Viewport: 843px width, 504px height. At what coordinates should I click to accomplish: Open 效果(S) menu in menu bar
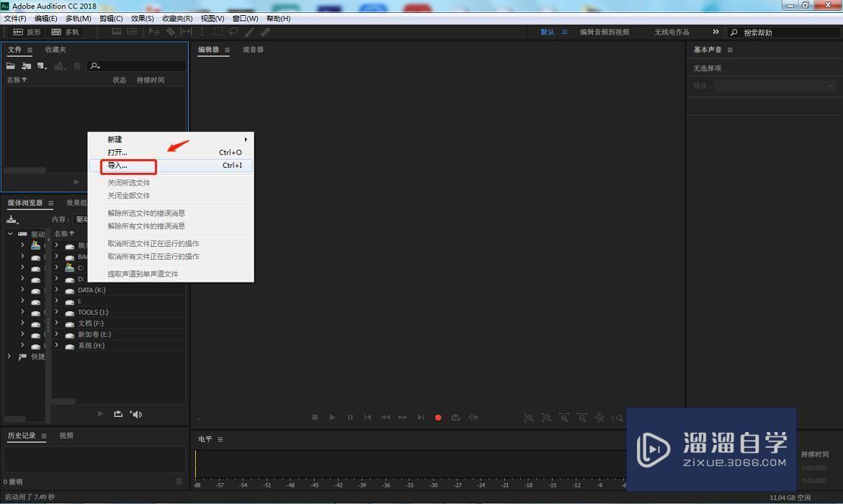coord(143,18)
